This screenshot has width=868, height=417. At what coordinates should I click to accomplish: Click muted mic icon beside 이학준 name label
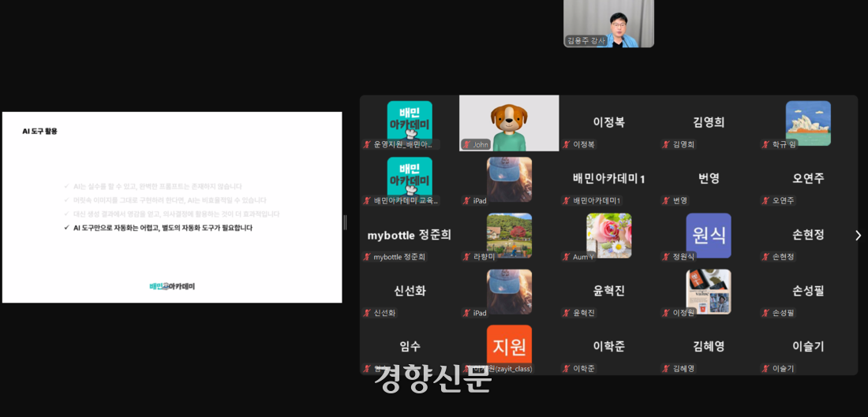coord(566,368)
